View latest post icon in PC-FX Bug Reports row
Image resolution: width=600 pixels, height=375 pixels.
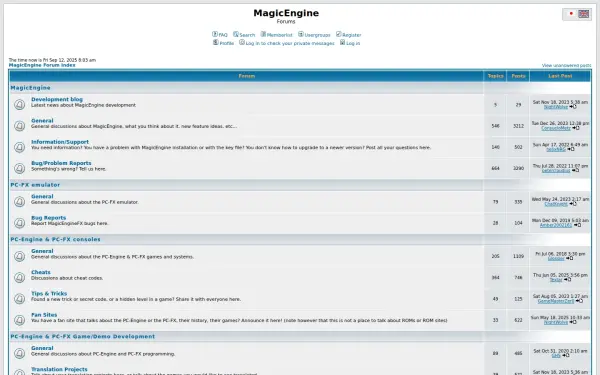tap(577, 225)
